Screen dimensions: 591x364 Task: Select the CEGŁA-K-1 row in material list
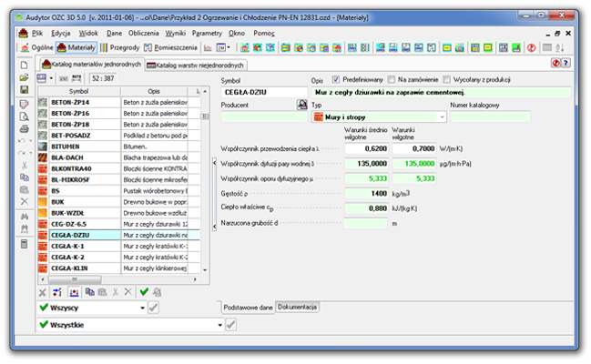click(x=118, y=246)
